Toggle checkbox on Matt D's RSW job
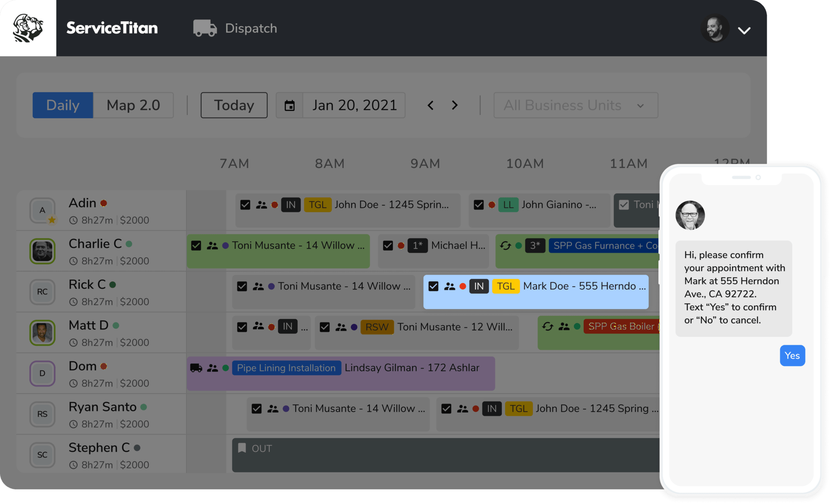 pos(325,327)
